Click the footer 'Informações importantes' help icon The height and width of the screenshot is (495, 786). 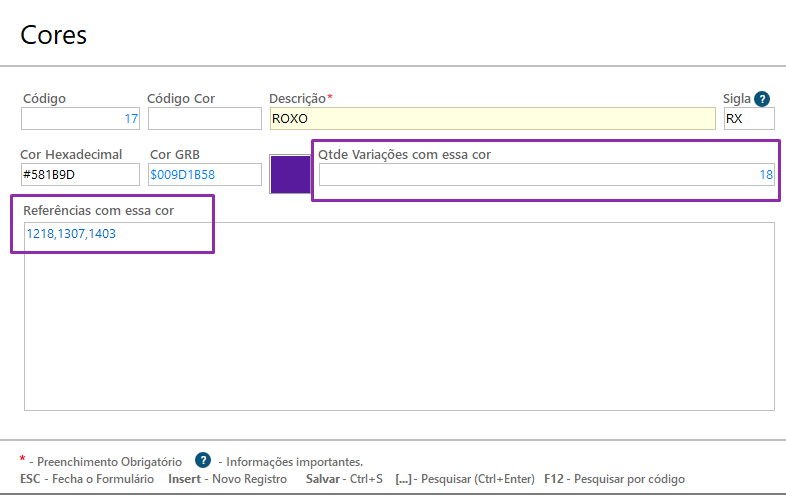[x=203, y=461]
